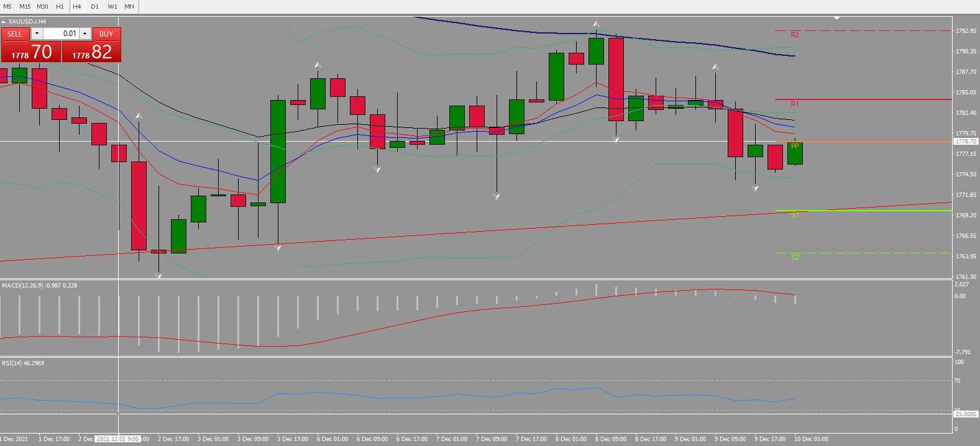The image size is (980, 446).
Task: Click the S2 support level label
Action: 795,257
